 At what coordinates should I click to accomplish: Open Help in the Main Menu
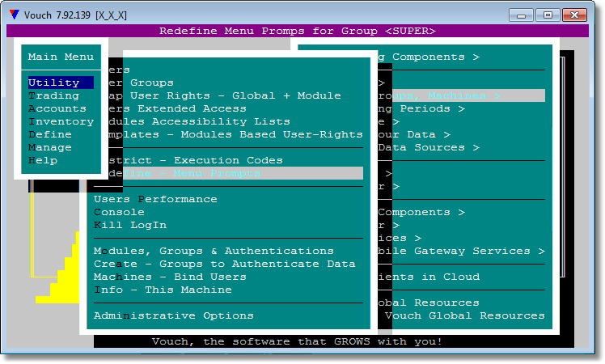pyautogui.click(x=42, y=160)
